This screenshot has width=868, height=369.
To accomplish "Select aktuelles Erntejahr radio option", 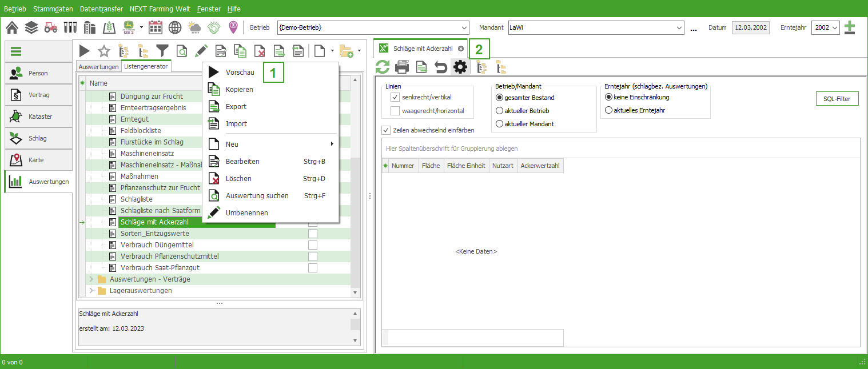I will [608, 110].
